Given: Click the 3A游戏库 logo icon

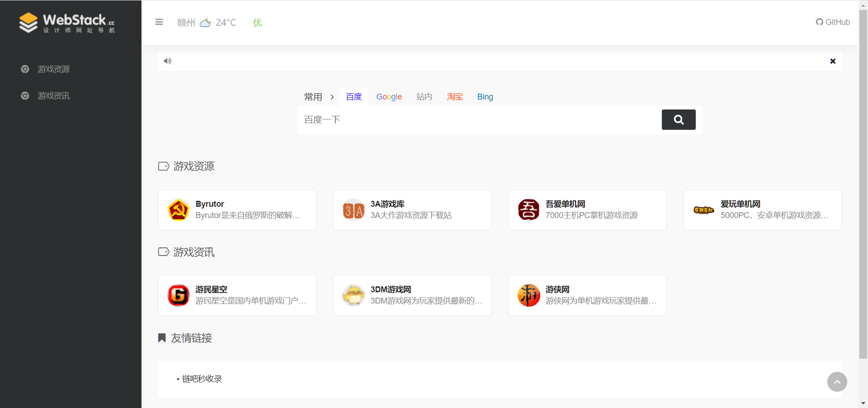Looking at the screenshot, I should [354, 210].
